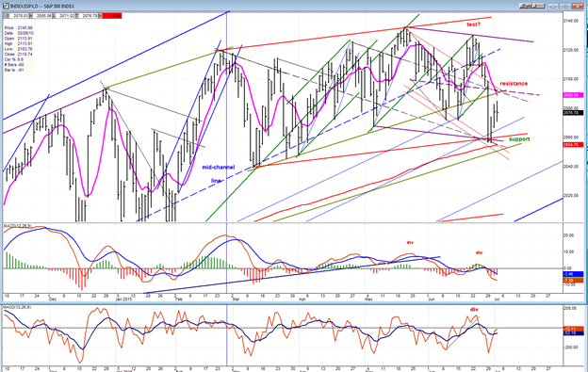This screenshot has height=372, width=588.
Task: Click the "Mar" date axis label
Action: click(236, 299)
